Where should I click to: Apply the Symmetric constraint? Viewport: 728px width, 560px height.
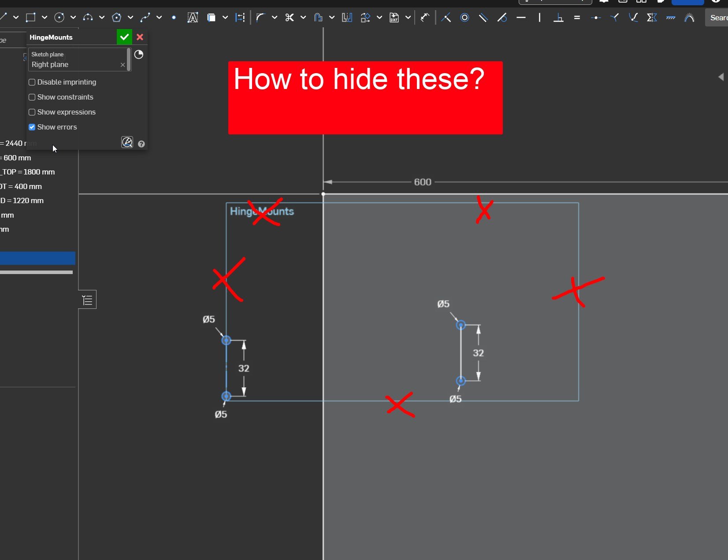[x=652, y=17]
